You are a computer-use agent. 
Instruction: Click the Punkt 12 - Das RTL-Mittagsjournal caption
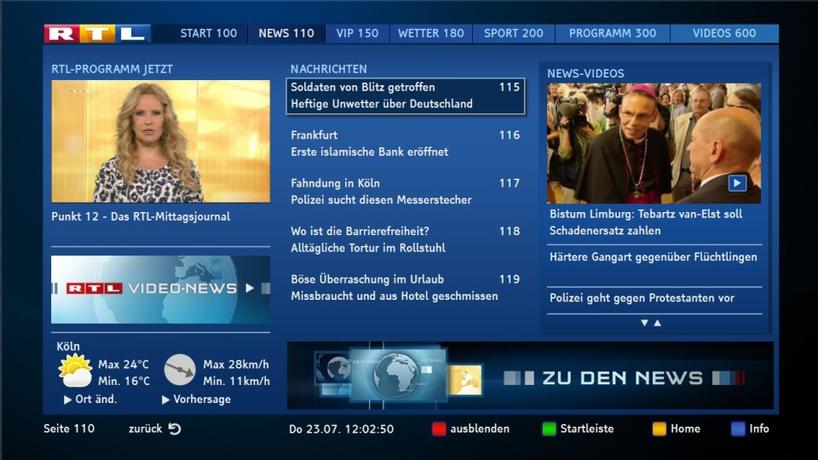pos(141,216)
